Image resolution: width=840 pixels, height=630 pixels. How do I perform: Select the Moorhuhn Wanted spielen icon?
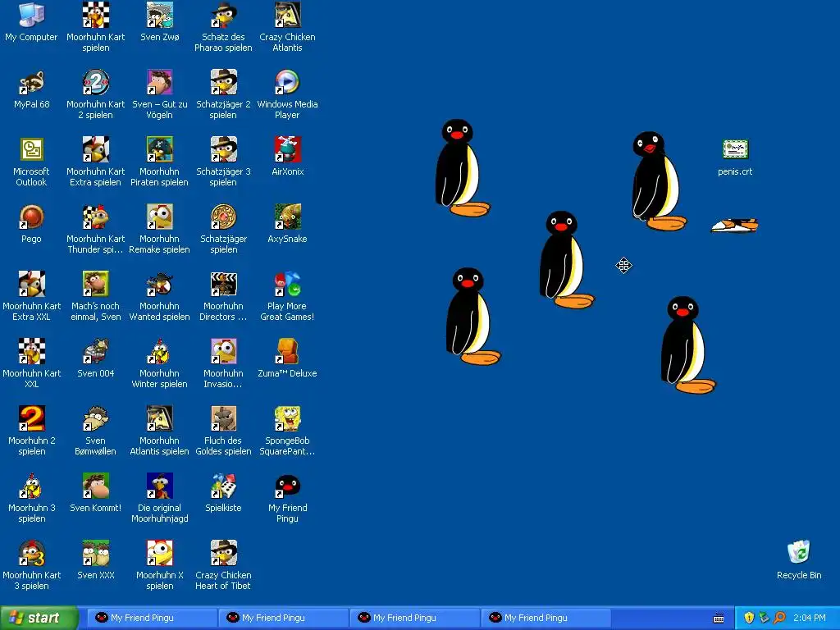(160, 284)
